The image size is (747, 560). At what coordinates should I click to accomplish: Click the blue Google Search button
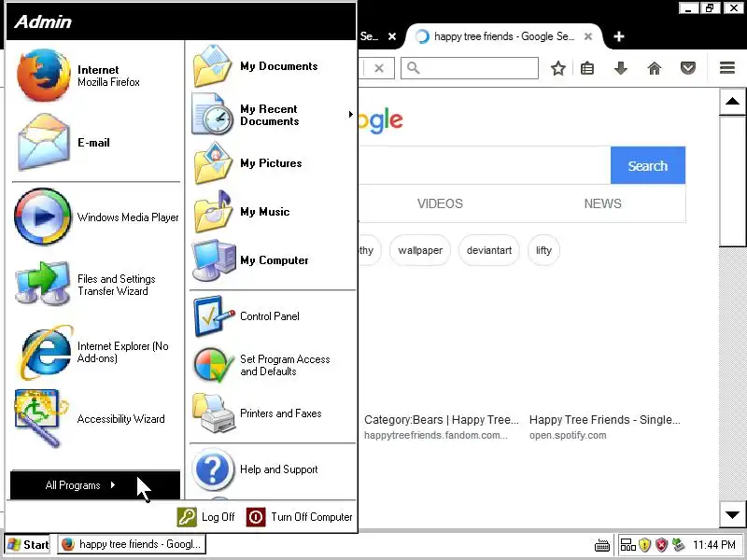pos(648,166)
